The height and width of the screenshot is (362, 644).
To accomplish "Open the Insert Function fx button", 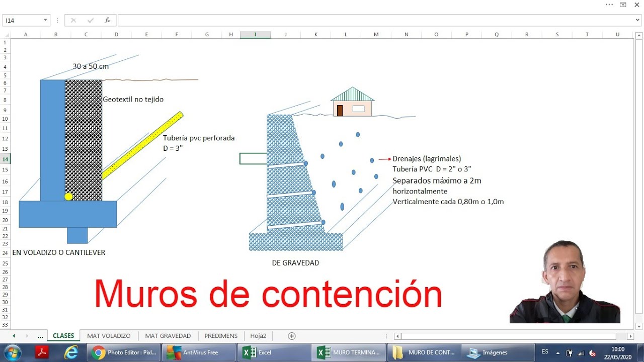I will coord(107,20).
